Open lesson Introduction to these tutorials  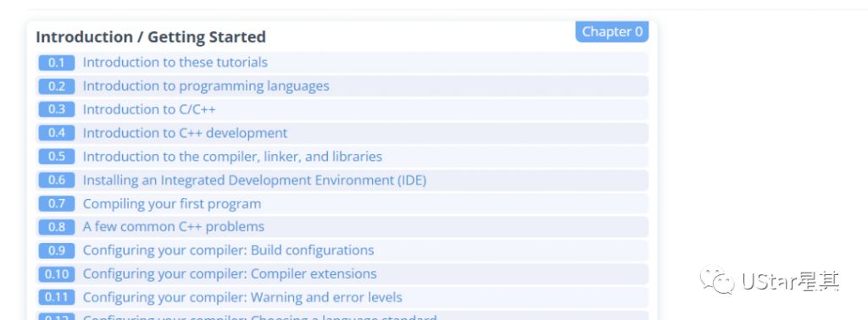click(175, 63)
